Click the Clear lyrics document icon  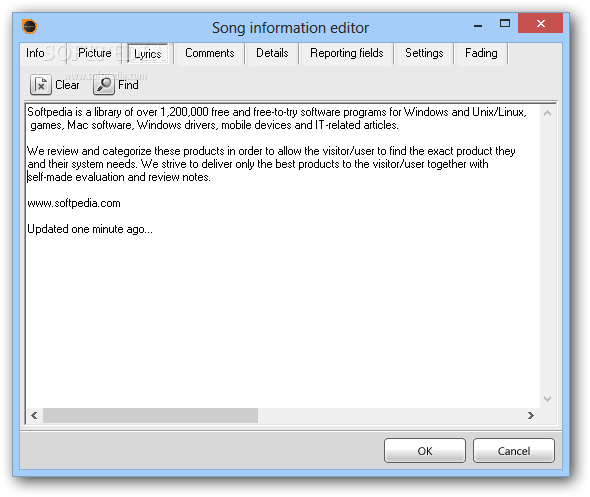41,85
